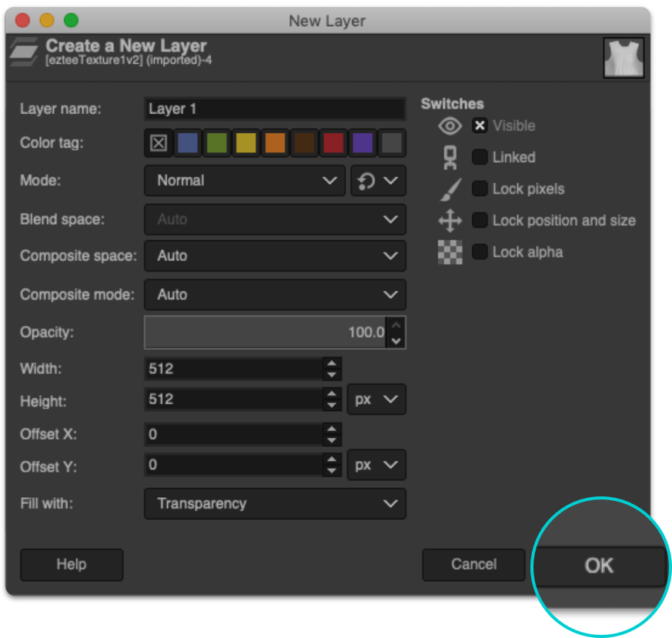The height and width of the screenshot is (638, 672).
Task: Increase Offset X with the up stepper
Action: 332,429
